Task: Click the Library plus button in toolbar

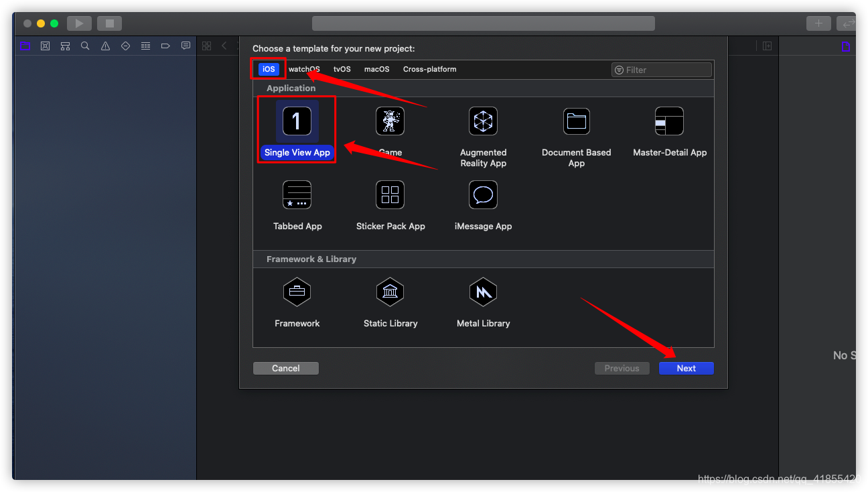Action: [818, 23]
